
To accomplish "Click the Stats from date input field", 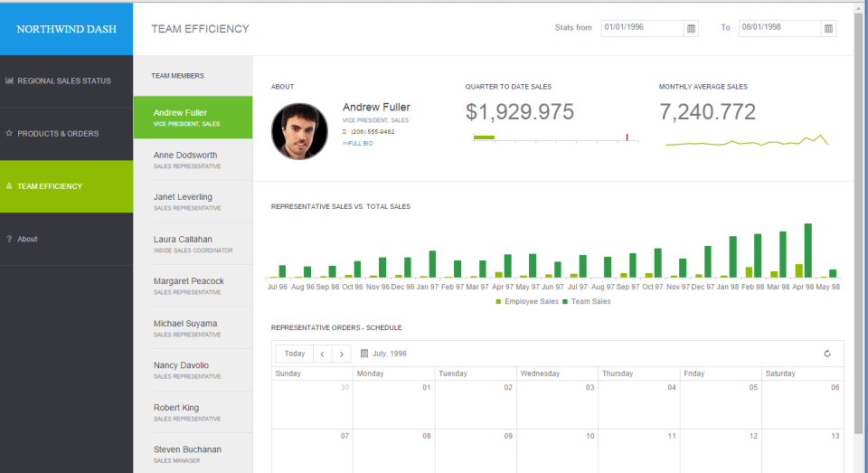I will (642, 28).
